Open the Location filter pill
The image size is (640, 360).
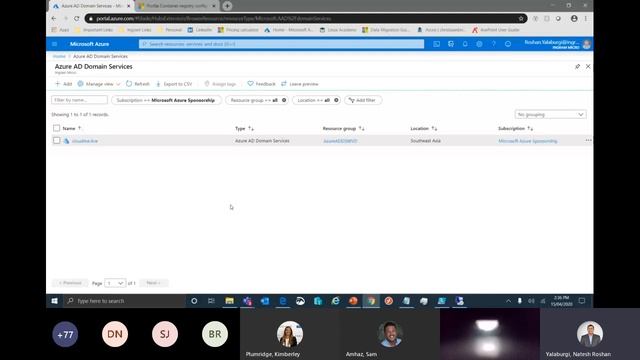[x=313, y=100]
